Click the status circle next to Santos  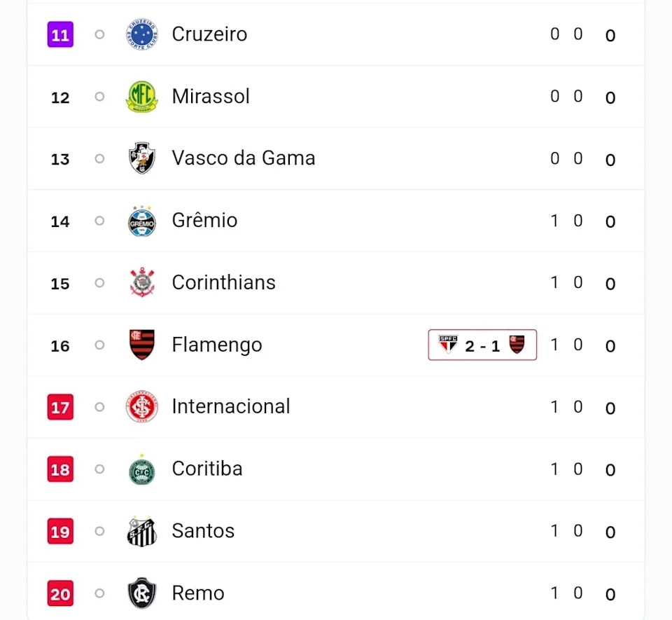[99, 531]
